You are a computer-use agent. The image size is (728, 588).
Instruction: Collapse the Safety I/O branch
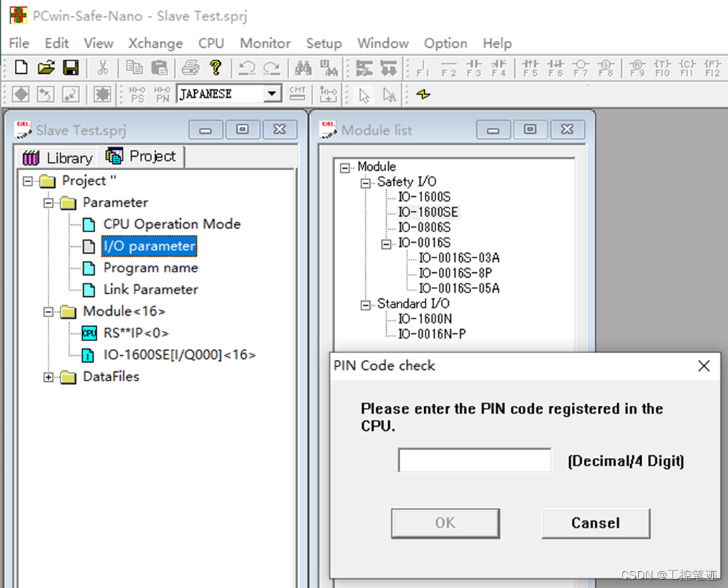click(x=364, y=181)
